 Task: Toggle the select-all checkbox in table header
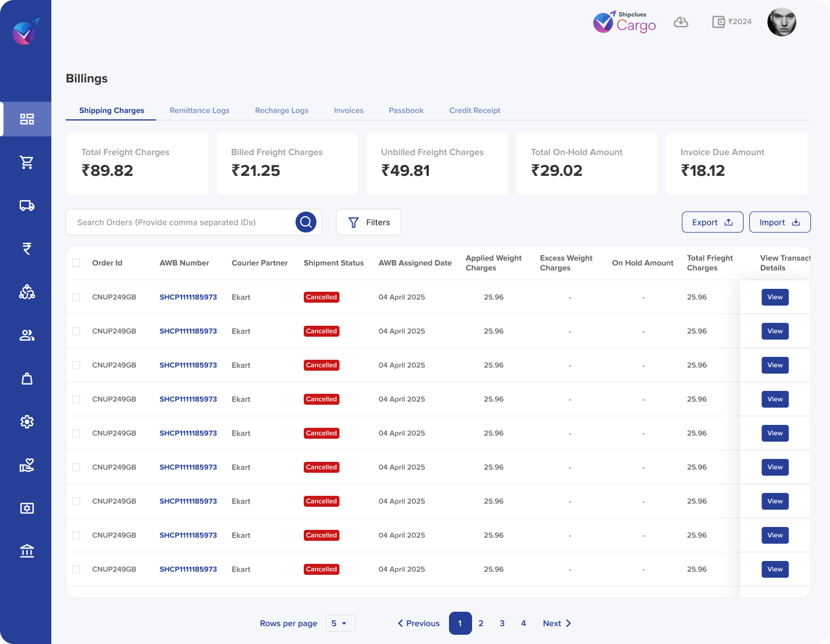(76, 263)
